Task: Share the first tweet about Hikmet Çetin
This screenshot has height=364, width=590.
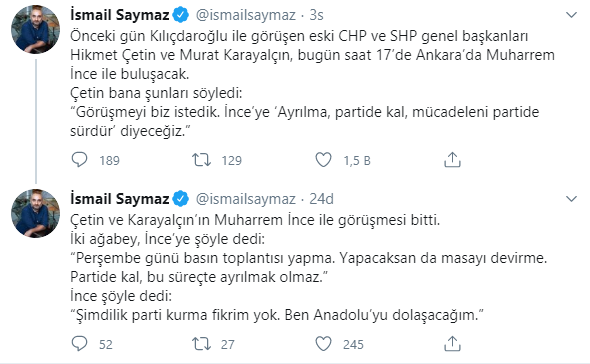Action: pyautogui.click(x=452, y=160)
